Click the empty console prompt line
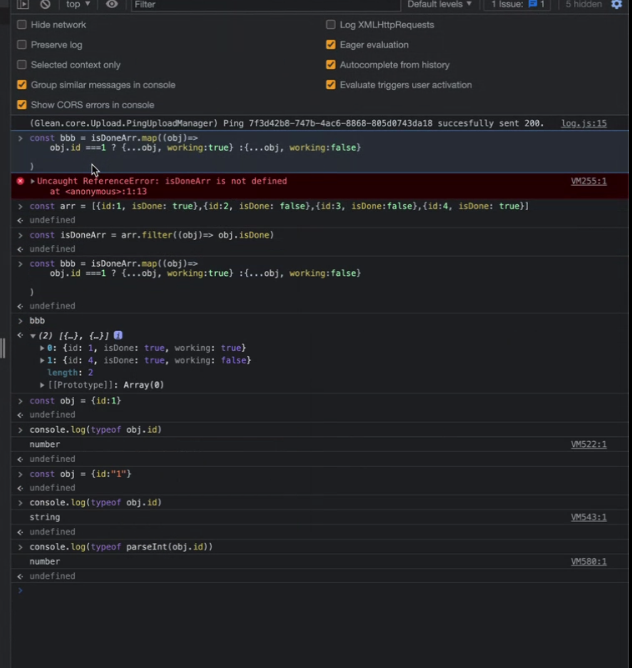Screen dimensions: 632x668 (320, 590)
